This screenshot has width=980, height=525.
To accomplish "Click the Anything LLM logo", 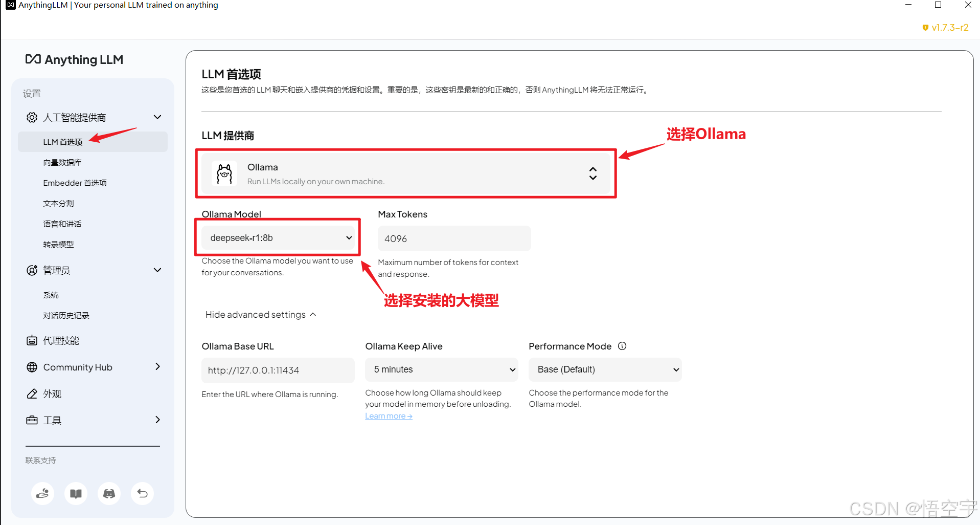I will (75, 60).
